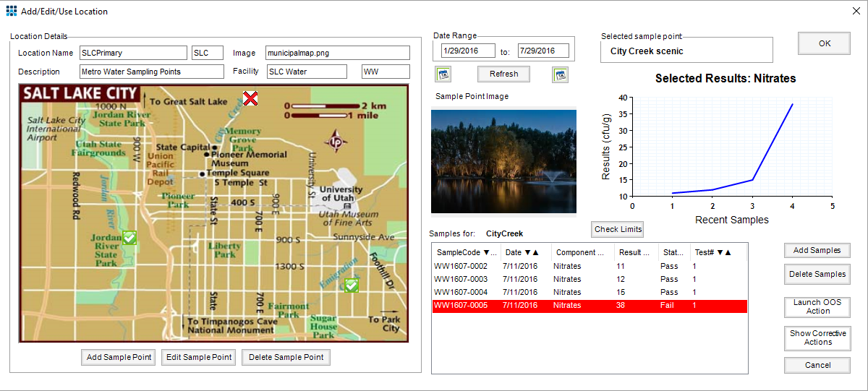Click the Add Sample Point button
The height and width of the screenshot is (391, 868).
(119, 357)
